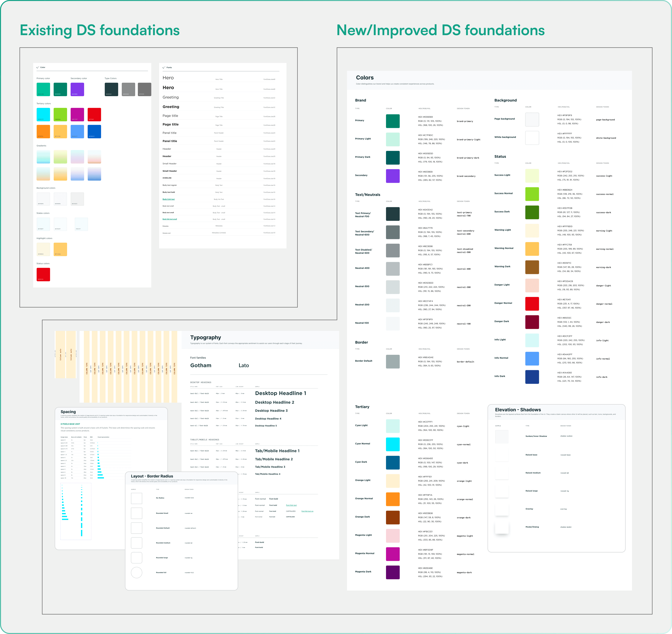This screenshot has height=634, width=672.
Task: Click the Magenta Dark swatch
Action: coord(393,572)
